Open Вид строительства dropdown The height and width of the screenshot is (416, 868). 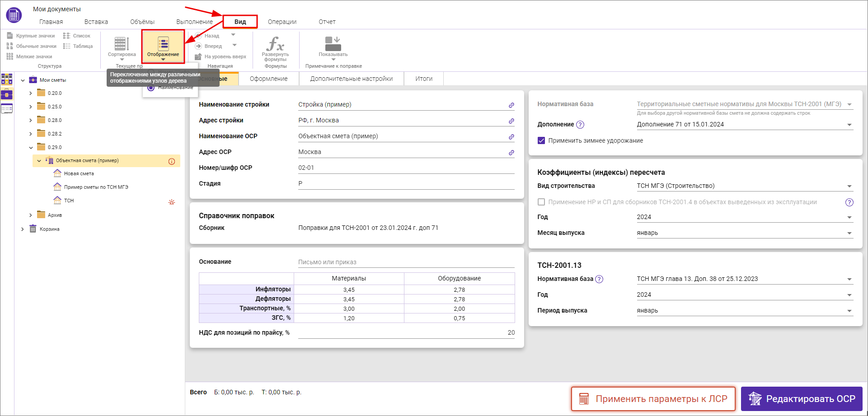[849, 186]
